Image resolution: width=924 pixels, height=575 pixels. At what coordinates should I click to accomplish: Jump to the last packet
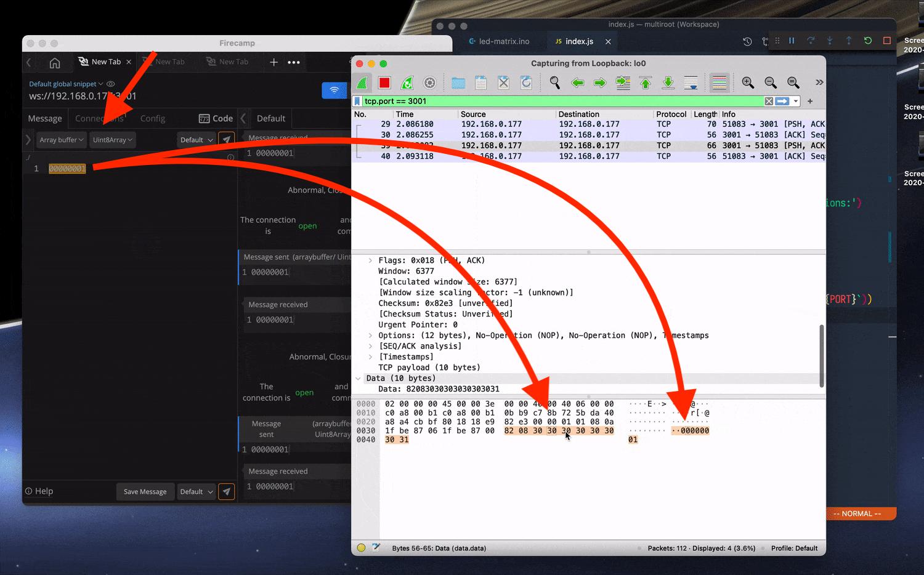(668, 82)
